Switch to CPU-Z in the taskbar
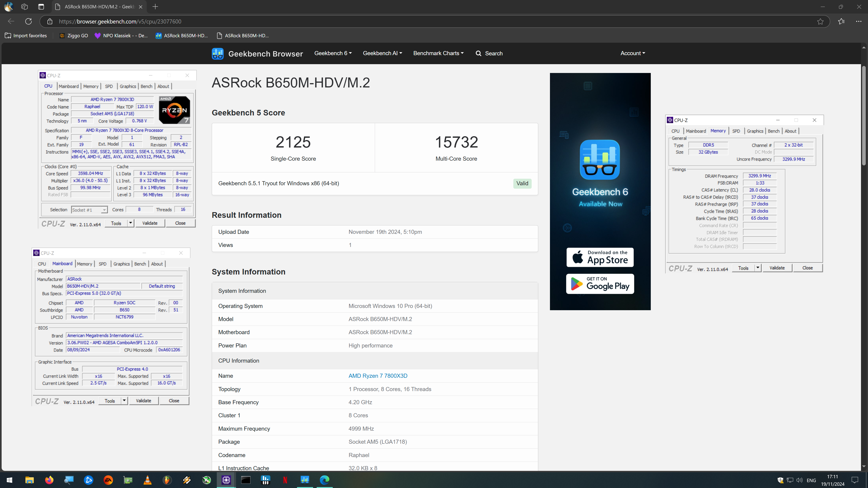868x488 pixels. pyautogui.click(x=226, y=480)
